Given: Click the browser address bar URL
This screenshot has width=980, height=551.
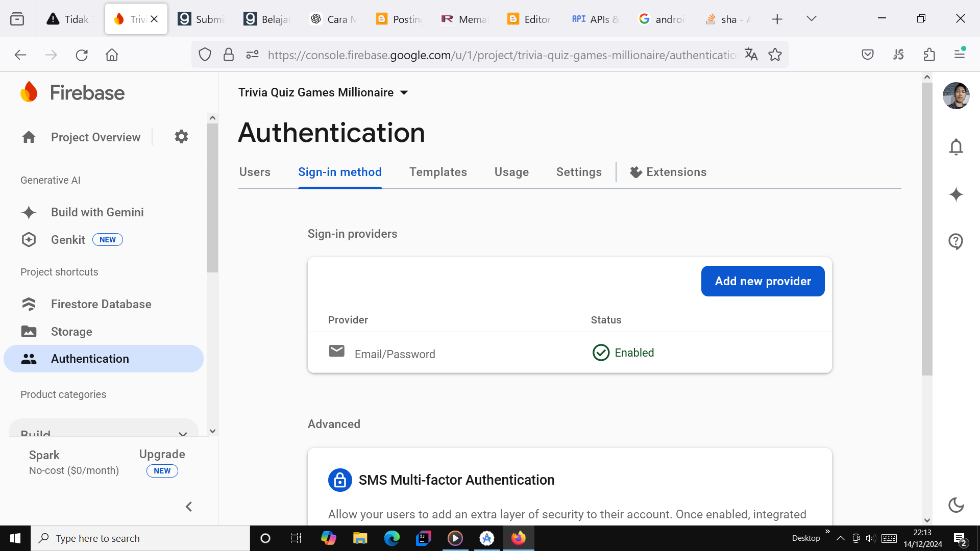Looking at the screenshot, I should tap(502, 55).
